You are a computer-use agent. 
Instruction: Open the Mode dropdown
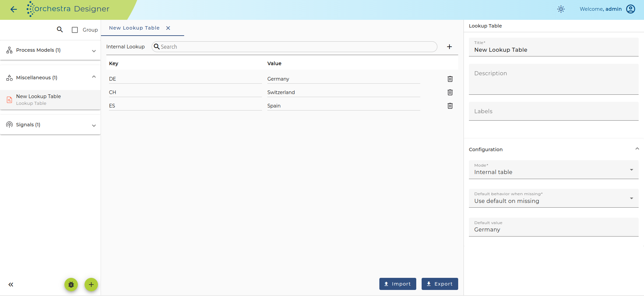click(553, 170)
